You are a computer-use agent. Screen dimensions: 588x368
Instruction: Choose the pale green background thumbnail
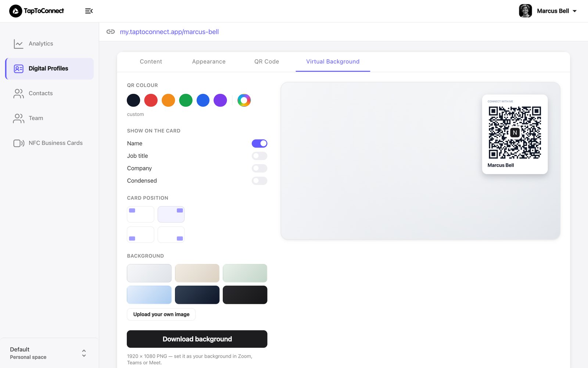coord(245,273)
